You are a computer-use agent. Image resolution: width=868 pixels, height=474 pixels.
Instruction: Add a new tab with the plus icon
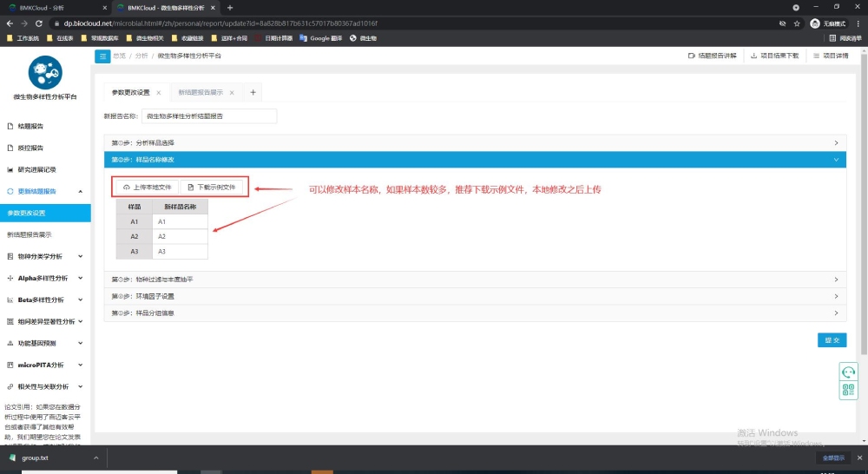pyautogui.click(x=253, y=92)
